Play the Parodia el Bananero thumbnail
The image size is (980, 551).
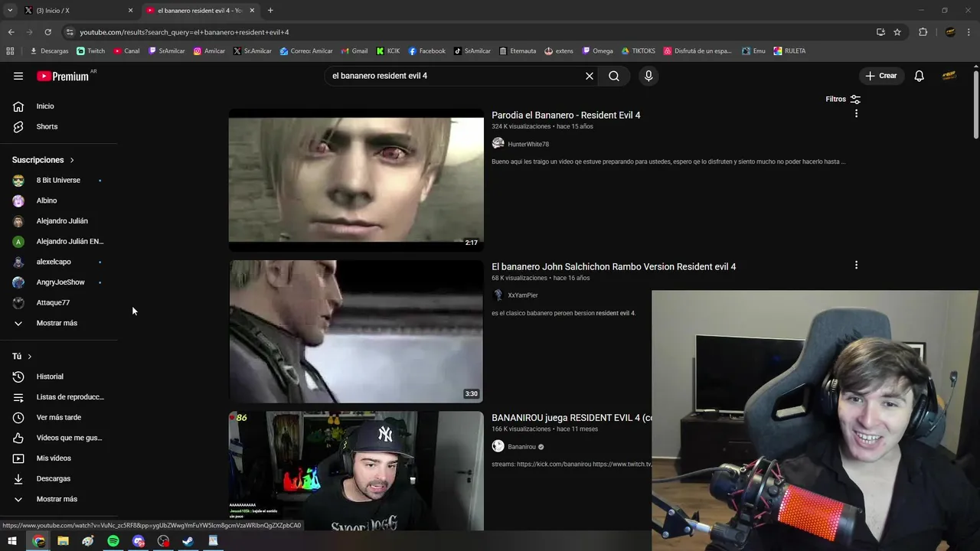[356, 180]
